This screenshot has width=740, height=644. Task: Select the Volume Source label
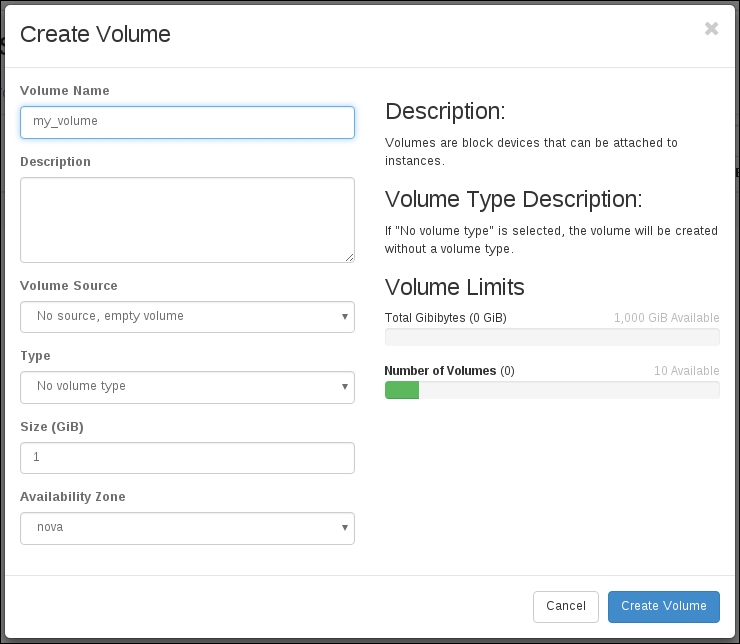pos(69,286)
